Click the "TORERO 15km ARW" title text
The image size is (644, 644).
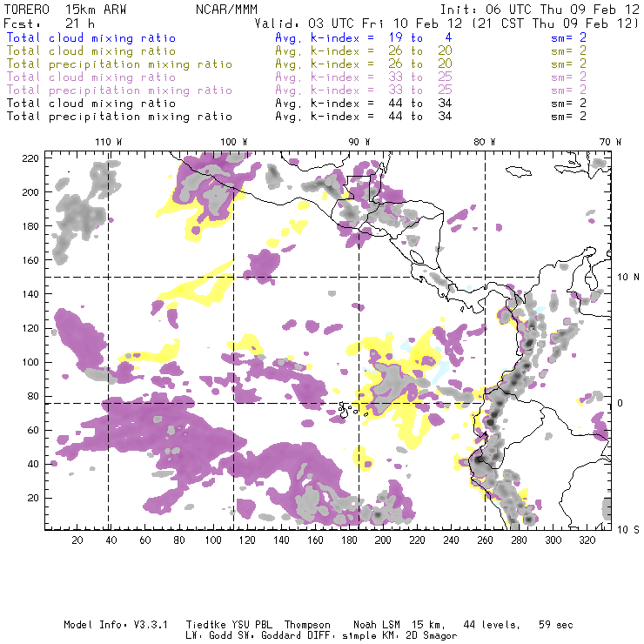65,10
